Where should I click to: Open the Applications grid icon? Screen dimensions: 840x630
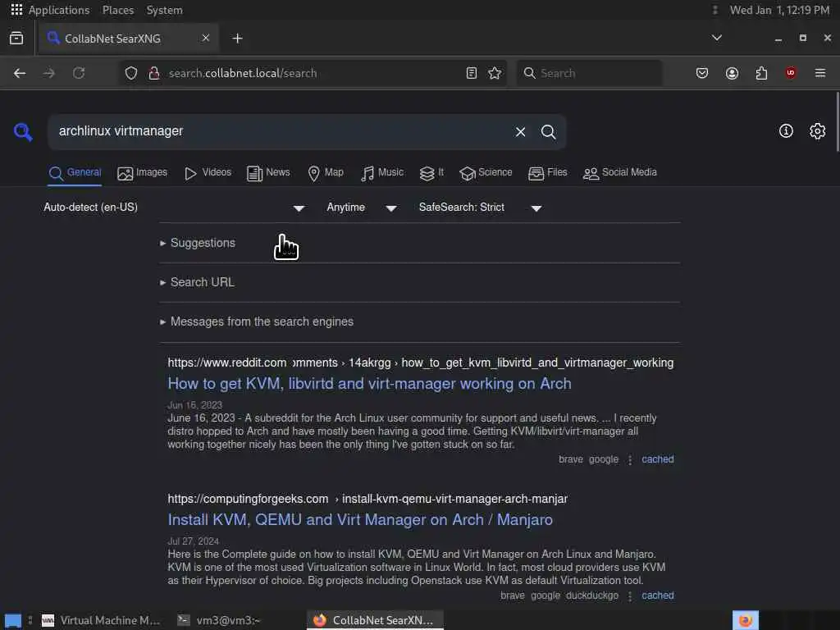coord(16,10)
